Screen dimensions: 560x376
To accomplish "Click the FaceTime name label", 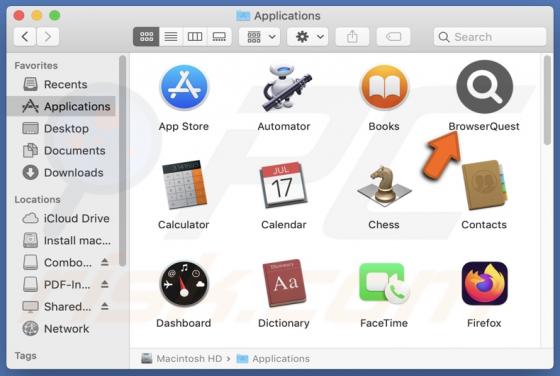I will (x=384, y=323).
